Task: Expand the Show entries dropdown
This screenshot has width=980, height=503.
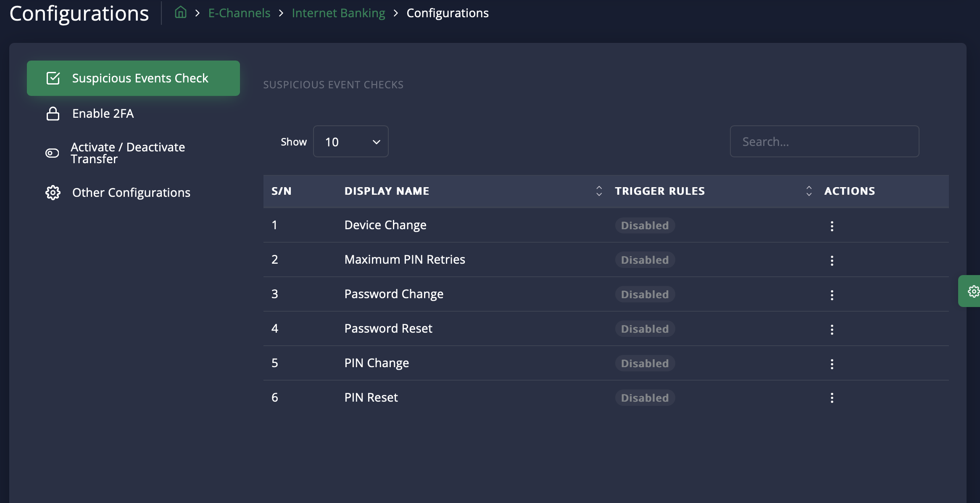Action: [x=350, y=142]
